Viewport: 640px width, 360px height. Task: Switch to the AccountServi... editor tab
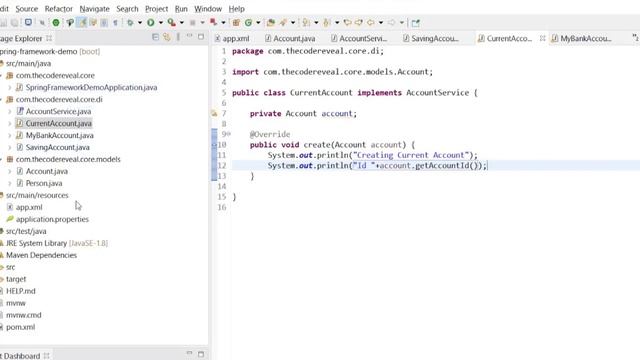pyautogui.click(x=359, y=38)
